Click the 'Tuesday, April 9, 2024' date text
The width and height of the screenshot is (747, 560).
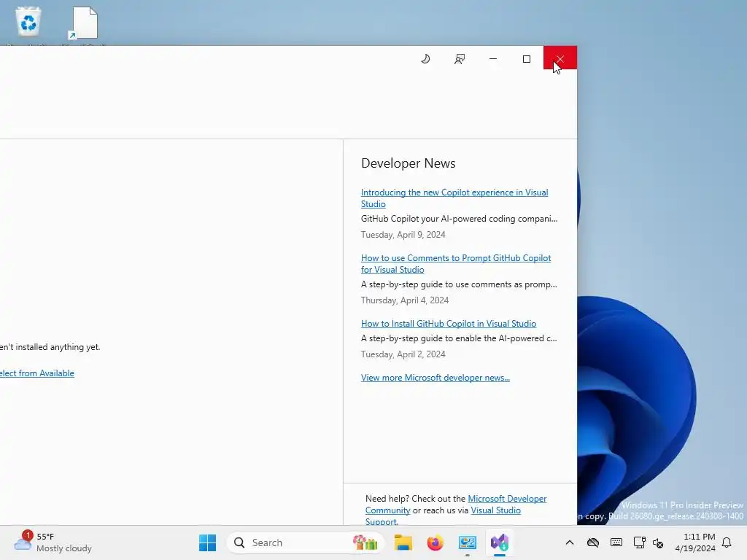click(x=403, y=235)
